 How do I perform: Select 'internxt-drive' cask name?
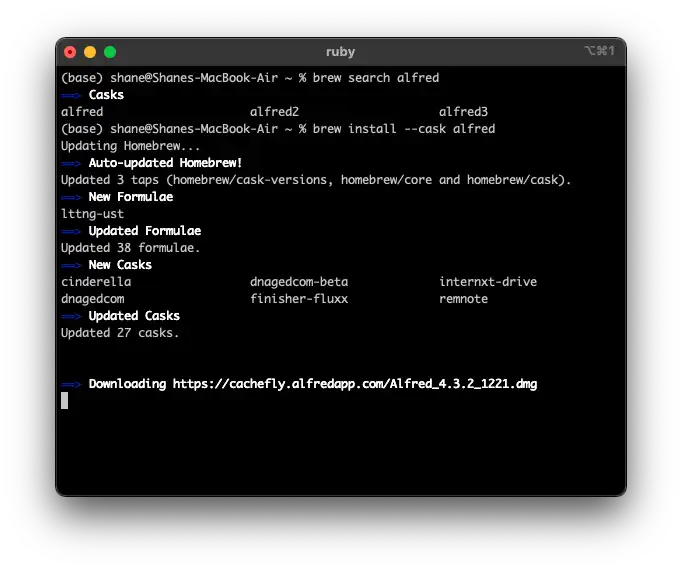(x=488, y=282)
